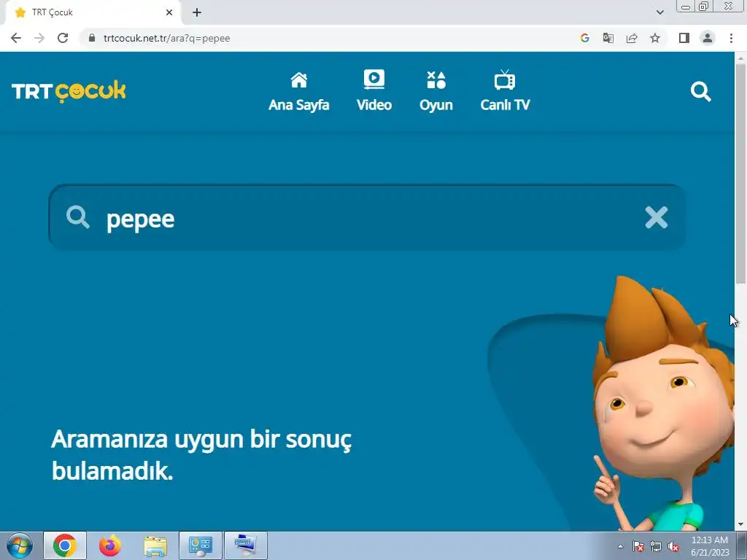The width and height of the screenshot is (747, 560).
Task: Open the Ana Sayfa home page
Action: (298, 92)
